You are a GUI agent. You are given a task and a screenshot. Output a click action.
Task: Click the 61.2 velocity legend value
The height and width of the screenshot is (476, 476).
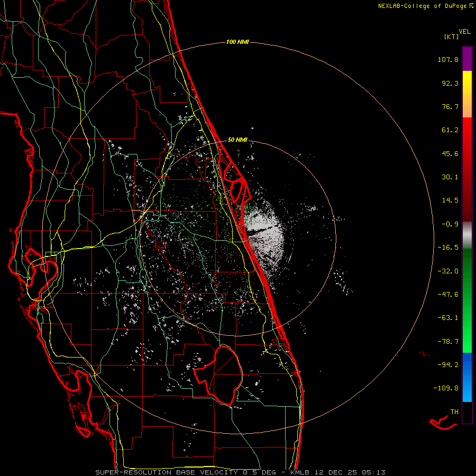coord(450,130)
